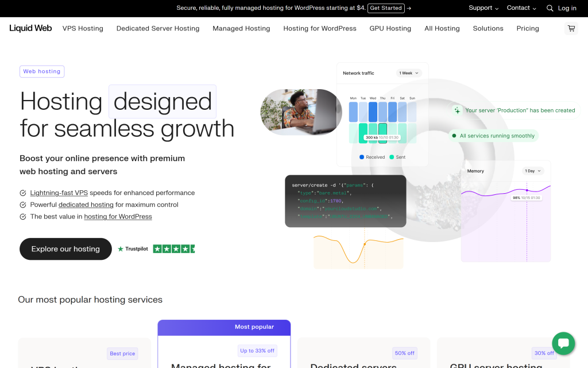The width and height of the screenshot is (588, 368).
Task: Click the sparkle icon in server notification
Action: (457, 110)
